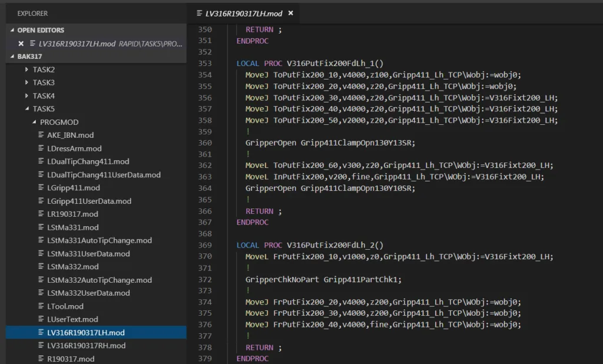Click InPutFix200 on line 363
The image size is (603, 364).
(x=299, y=177)
